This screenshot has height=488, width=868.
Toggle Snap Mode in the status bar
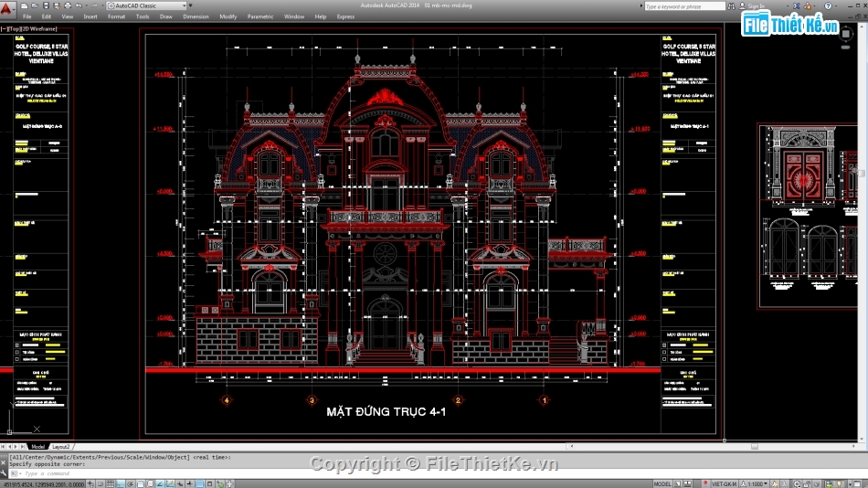pos(101,484)
